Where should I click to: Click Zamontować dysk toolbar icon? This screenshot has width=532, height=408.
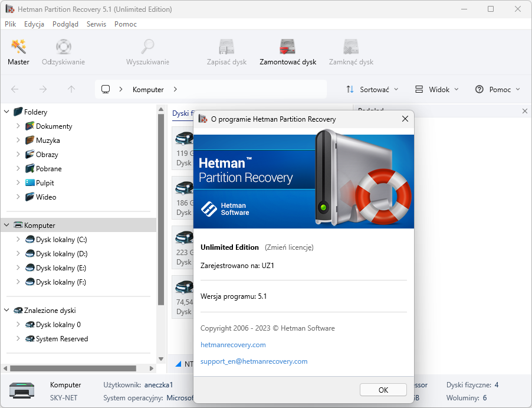click(287, 47)
